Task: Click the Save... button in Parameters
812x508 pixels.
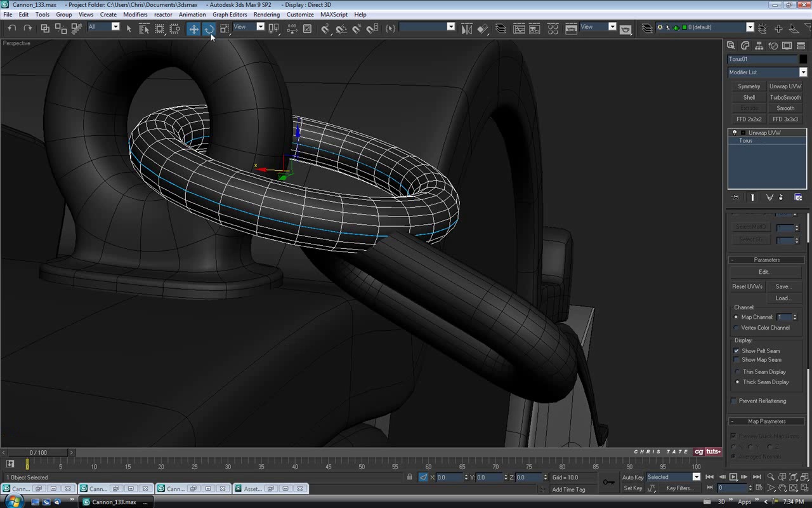Action: click(x=783, y=287)
